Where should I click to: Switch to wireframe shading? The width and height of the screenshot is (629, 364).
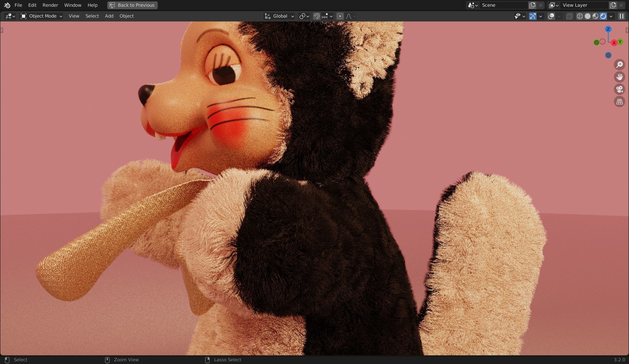tap(580, 16)
